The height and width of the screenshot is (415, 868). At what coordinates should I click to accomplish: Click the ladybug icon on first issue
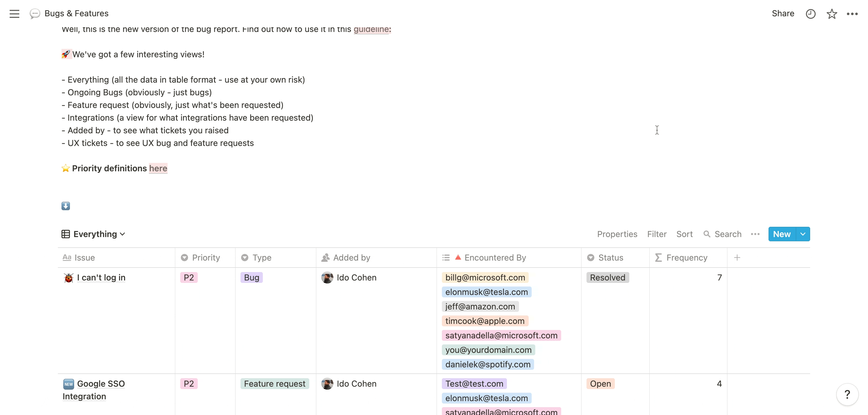pos(68,278)
